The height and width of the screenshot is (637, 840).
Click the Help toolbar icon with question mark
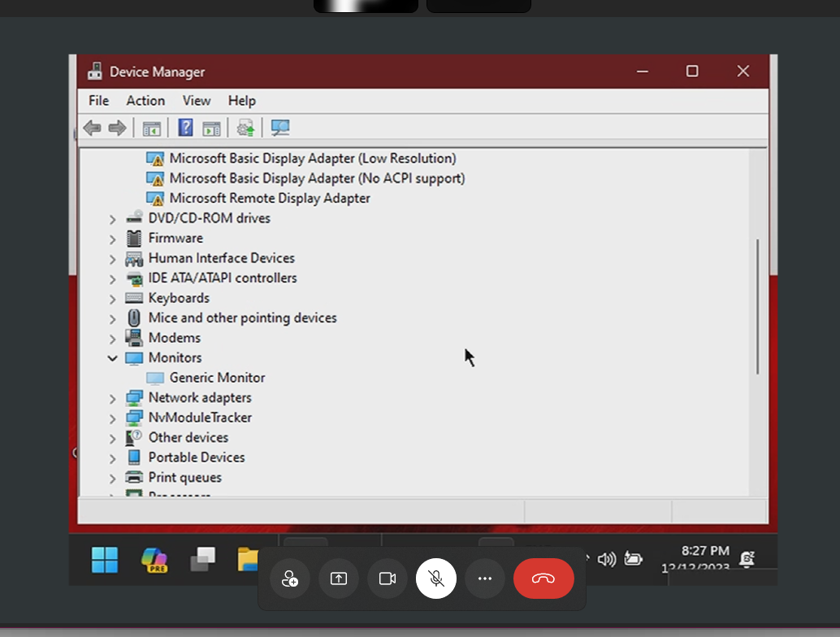185,128
